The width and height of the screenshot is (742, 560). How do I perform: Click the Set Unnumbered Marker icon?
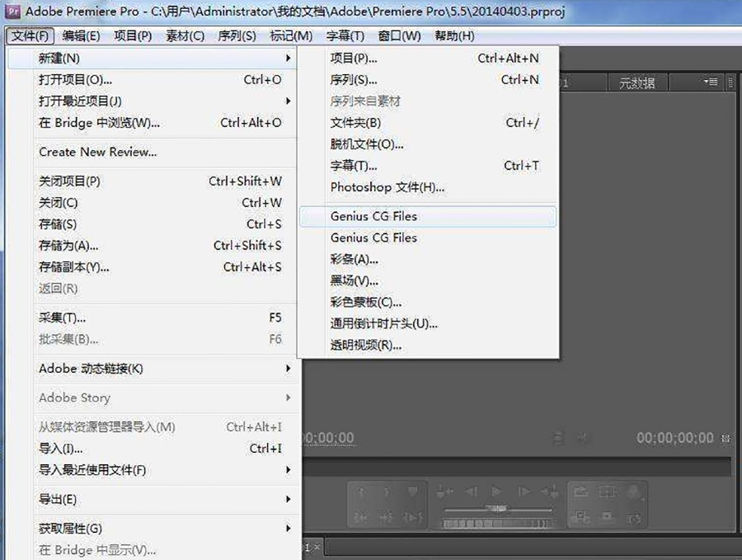click(413, 492)
